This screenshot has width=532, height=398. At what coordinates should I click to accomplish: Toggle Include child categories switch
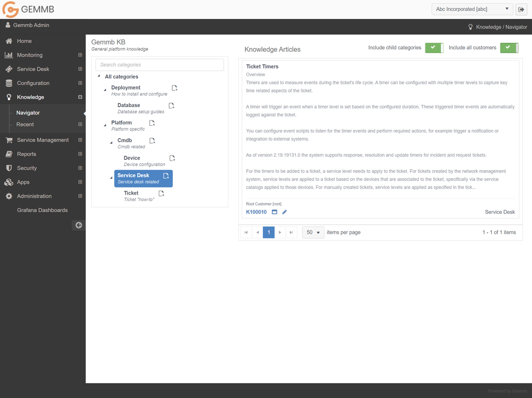point(434,48)
